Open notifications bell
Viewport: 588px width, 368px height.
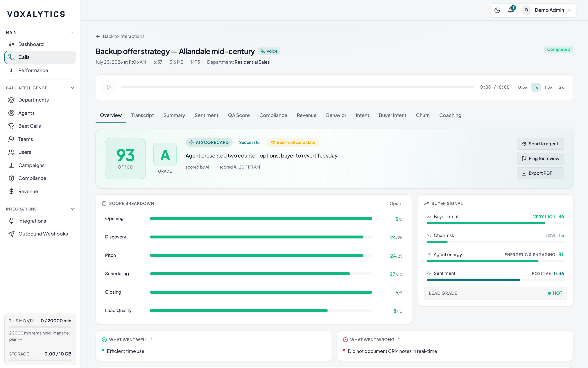click(511, 10)
